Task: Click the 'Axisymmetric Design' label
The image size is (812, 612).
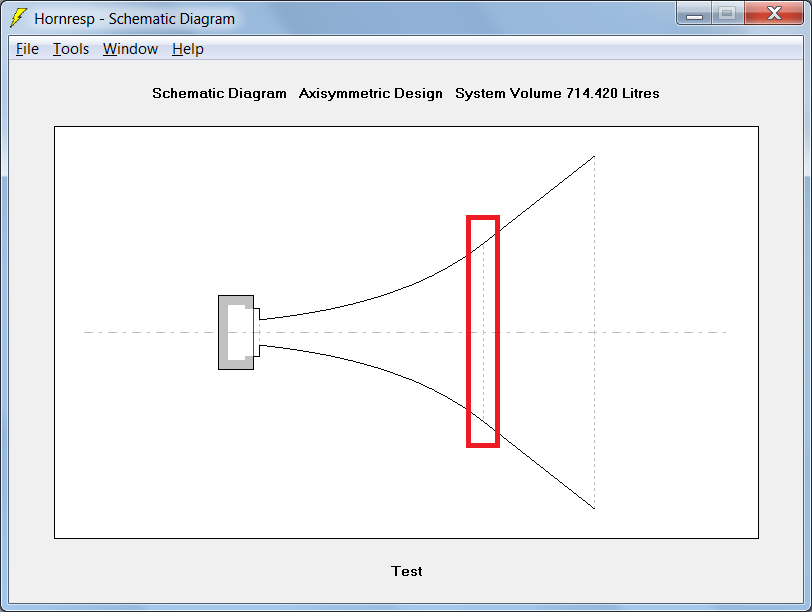Action: point(370,93)
